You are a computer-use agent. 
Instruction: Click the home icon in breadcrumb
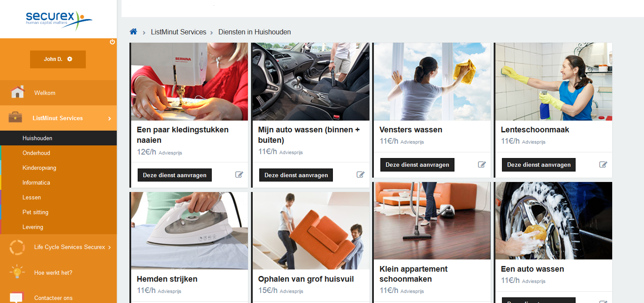coord(133,32)
